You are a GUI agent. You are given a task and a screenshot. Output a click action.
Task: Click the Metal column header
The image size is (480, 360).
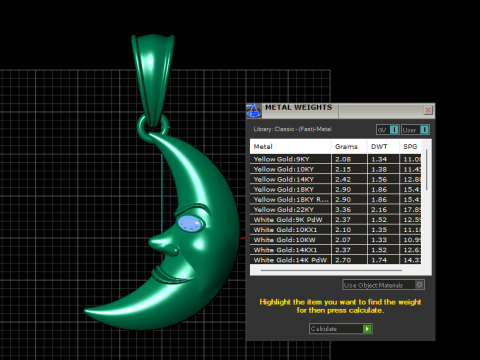[x=290, y=147]
